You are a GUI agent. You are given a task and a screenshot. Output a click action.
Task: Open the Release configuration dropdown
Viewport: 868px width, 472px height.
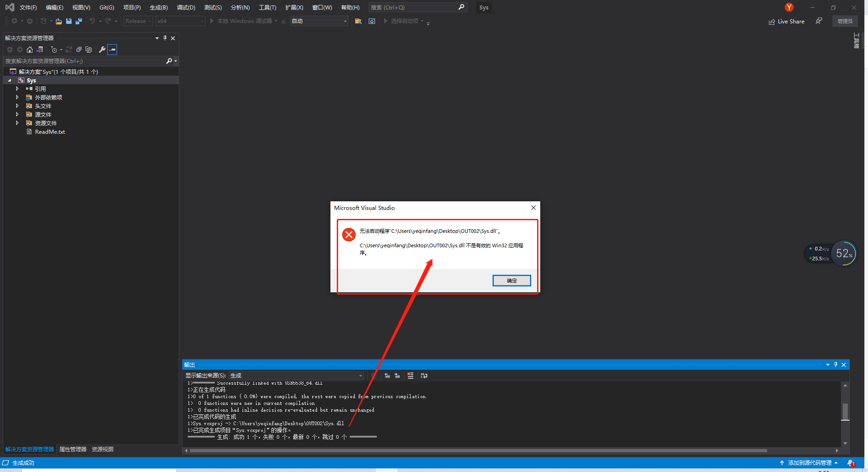pos(138,21)
